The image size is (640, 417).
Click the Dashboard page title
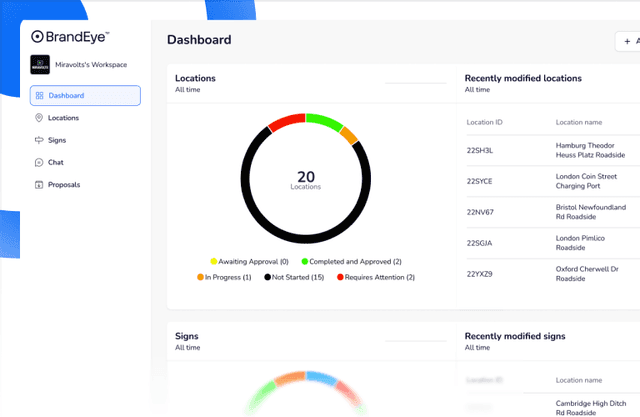click(x=199, y=40)
